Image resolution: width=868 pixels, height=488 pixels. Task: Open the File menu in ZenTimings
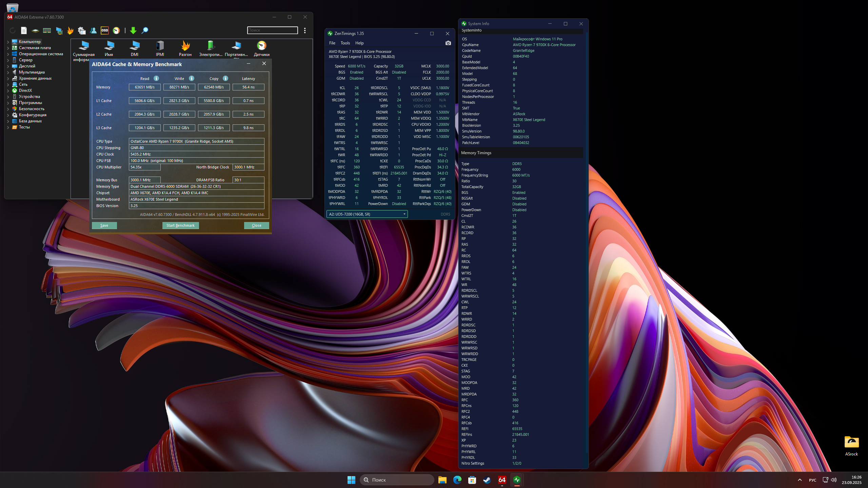point(332,43)
